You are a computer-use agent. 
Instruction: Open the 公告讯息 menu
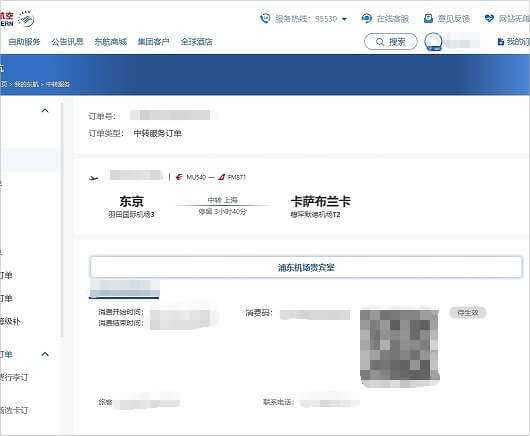(67, 42)
